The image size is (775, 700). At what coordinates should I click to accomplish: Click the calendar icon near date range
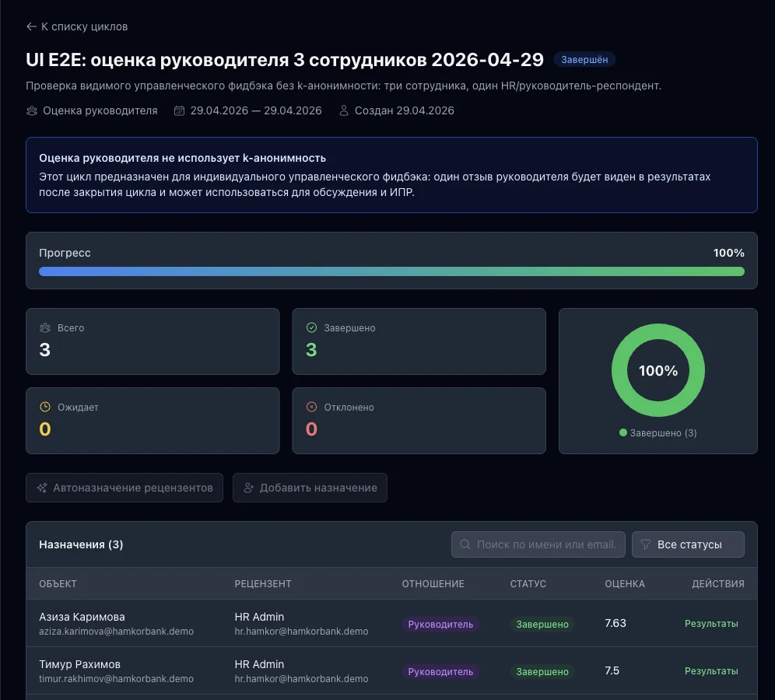coord(180,110)
